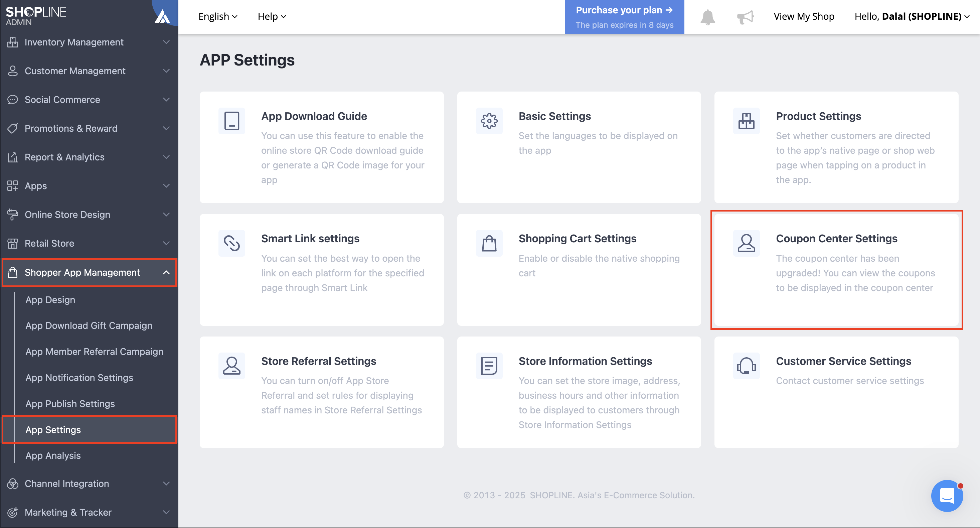Expand Retail Store using its chevron
The height and width of the screenshot is (528, 980).
coord(166,243)
